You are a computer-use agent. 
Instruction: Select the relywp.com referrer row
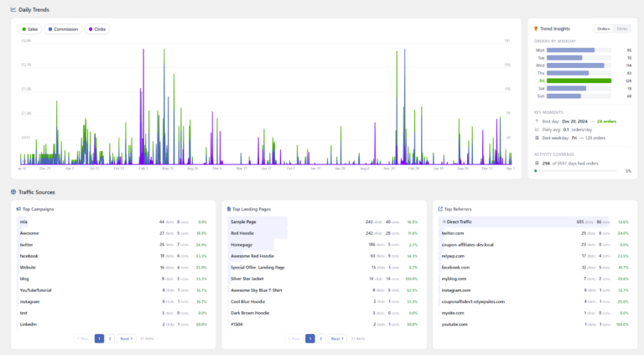tap(535, 256)
